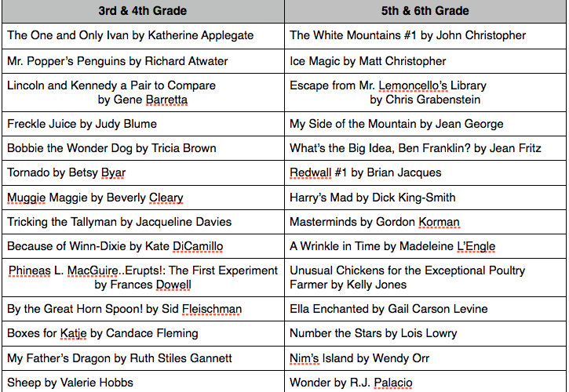Click the underlined name Korman
The height and width of the screenshot is (392, 569).
point(439,222)
